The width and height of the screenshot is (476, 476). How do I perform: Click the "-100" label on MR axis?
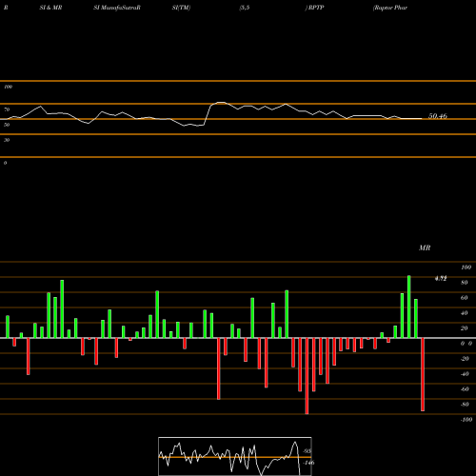point(466,420)
